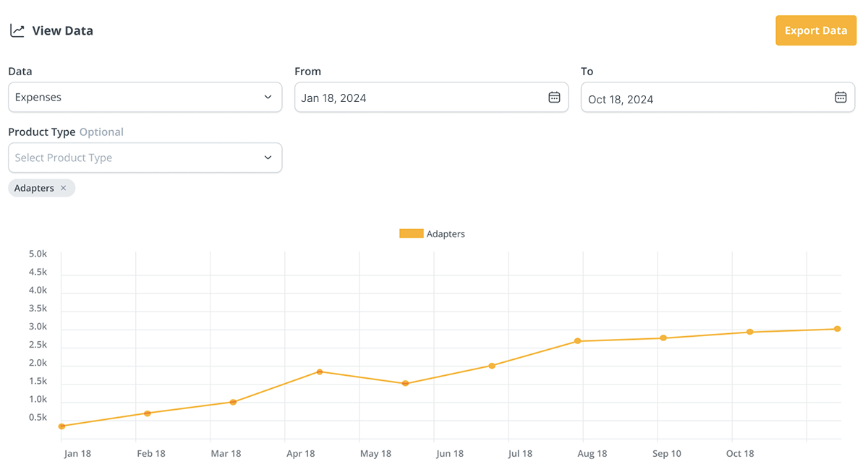Viewport: 868px width, 472px height.
Task: Remove the Adapters tag with the x
Action: 64,188
